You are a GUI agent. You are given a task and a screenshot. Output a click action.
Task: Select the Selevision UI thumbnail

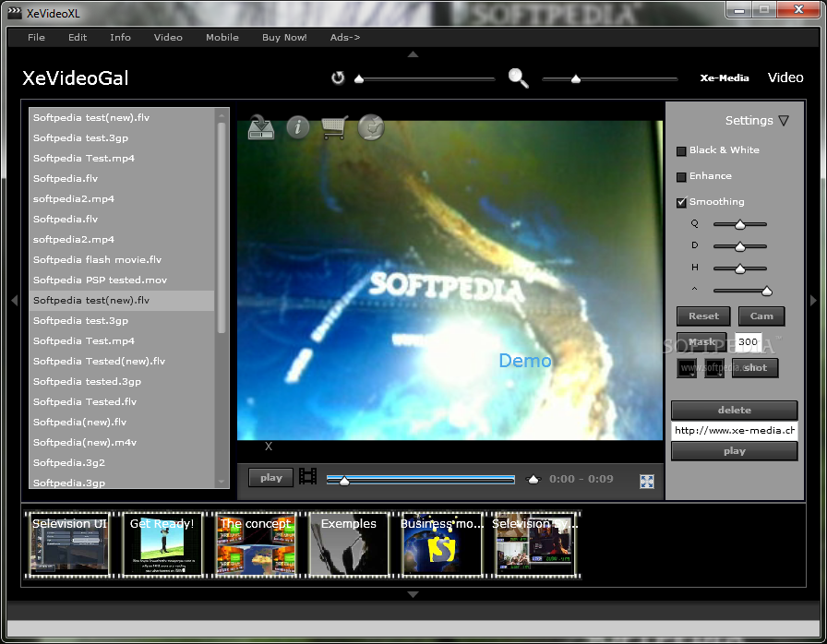(x=69, y=545)
